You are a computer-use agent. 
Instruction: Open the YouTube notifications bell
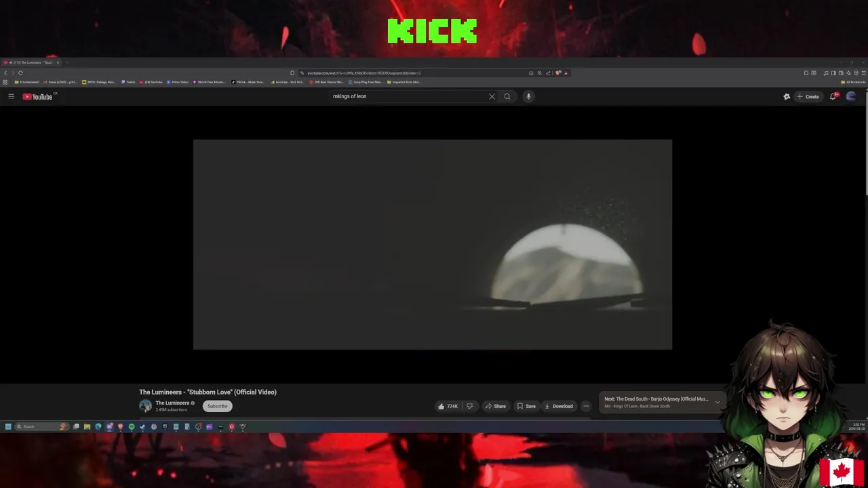click(x=833, y=96)
